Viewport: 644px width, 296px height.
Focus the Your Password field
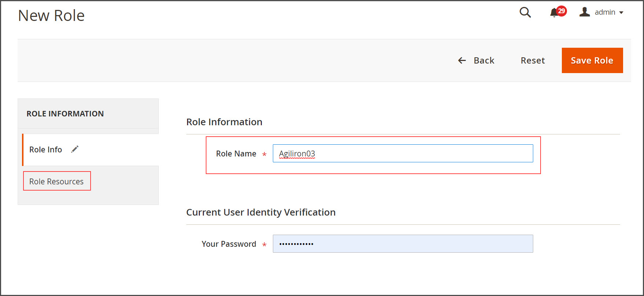[x=403, y=244]
